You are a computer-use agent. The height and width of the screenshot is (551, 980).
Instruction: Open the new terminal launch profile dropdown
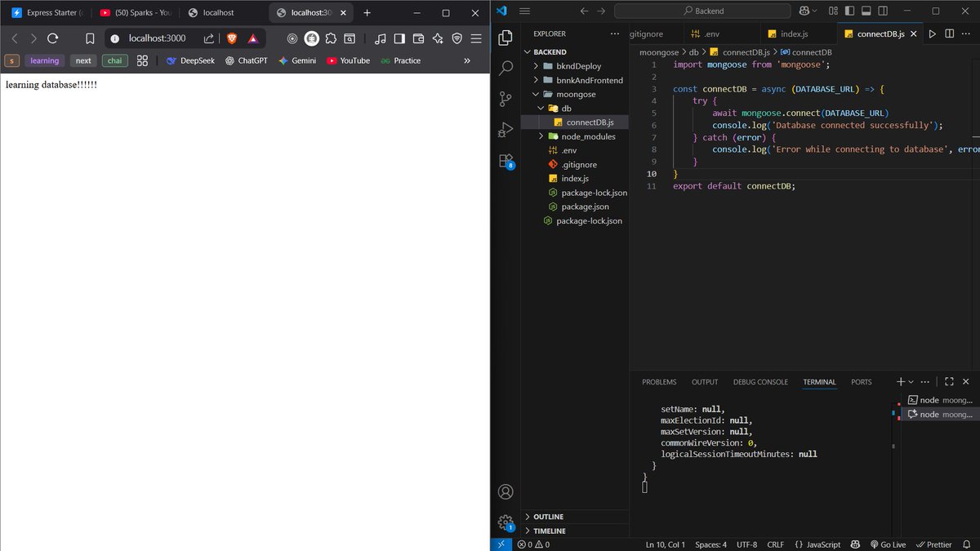pyautogui.click(x=912, y=381)
